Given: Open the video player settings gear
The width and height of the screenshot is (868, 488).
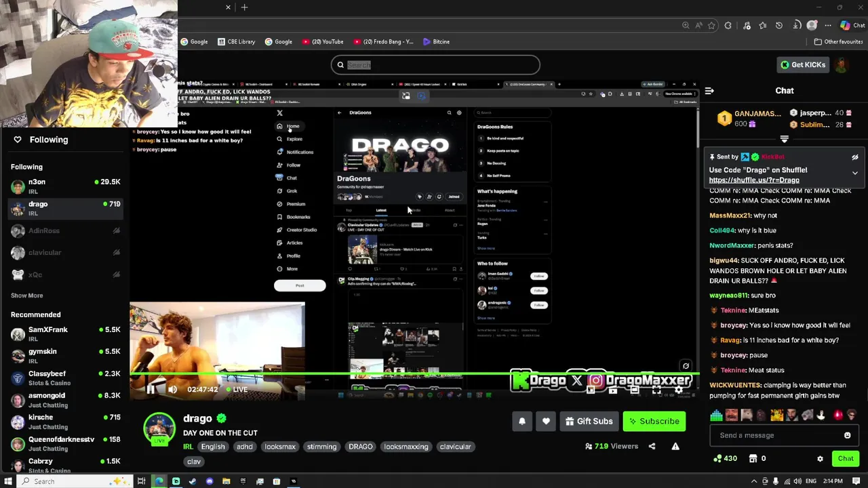Looking at the screenshot, I should point(679,390).
